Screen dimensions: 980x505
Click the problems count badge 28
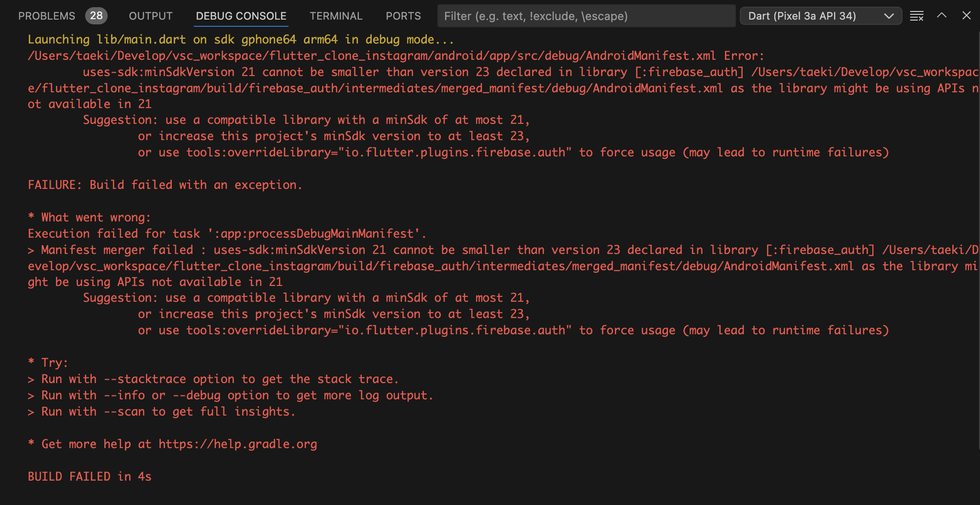96,16
